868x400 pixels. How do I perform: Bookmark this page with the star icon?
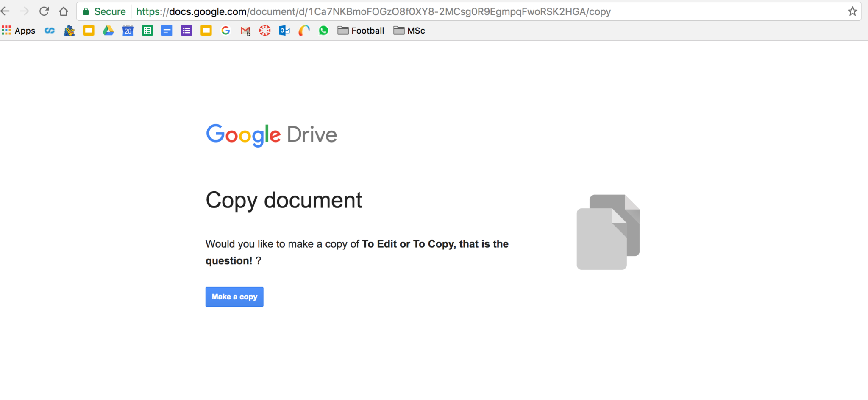(x=852, y=11)
